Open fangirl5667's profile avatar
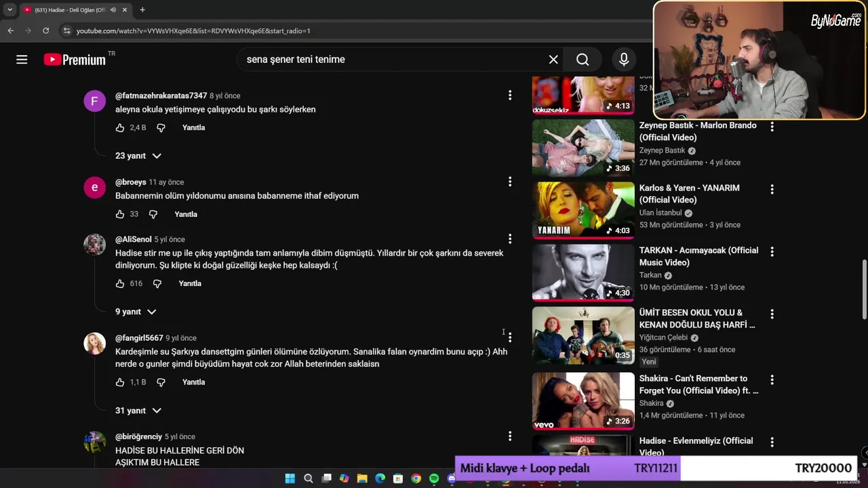Screen dimensions: 868x488 click(94, 344)
